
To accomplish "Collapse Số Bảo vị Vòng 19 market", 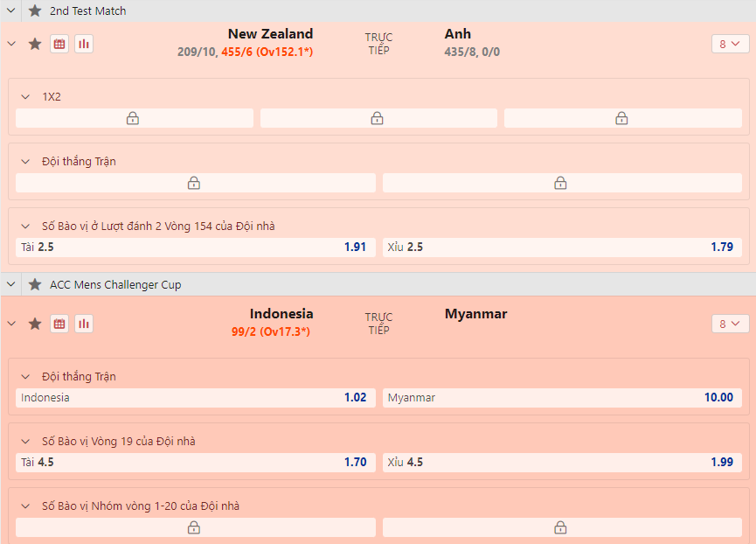I will pyautogui.click(x=25, y=441).
